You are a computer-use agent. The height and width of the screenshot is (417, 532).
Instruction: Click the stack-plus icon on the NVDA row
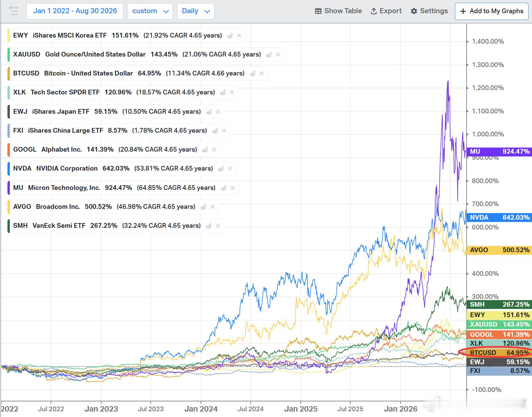221,169
